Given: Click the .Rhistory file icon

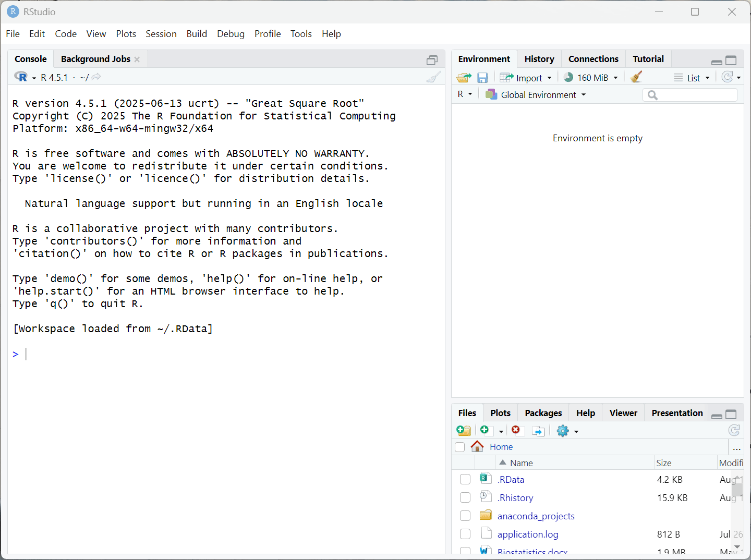Looking at the screenshot, I should 486,496.
